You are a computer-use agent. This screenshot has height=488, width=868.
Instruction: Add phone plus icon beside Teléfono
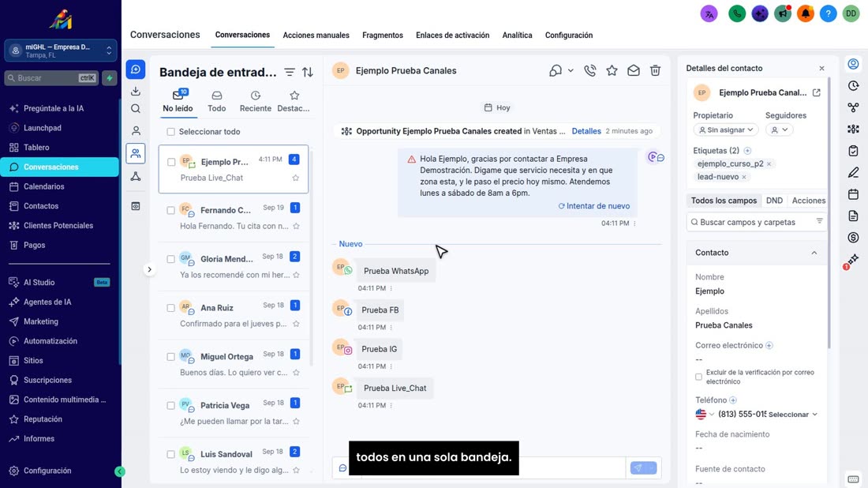[733, 400]
